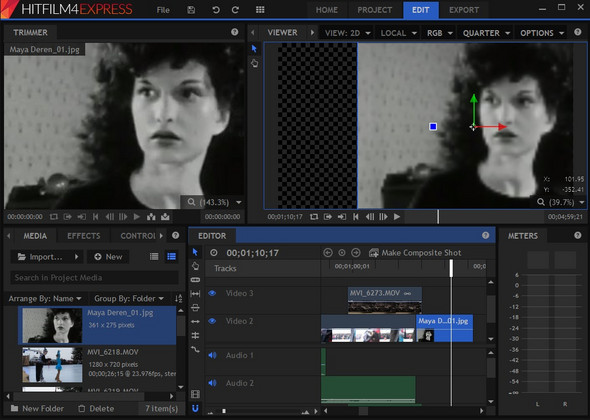Select the Slice tool in Editor toolbar
Image resolution: width=590 pixels, height=420 pixels.
pos(195,280)
